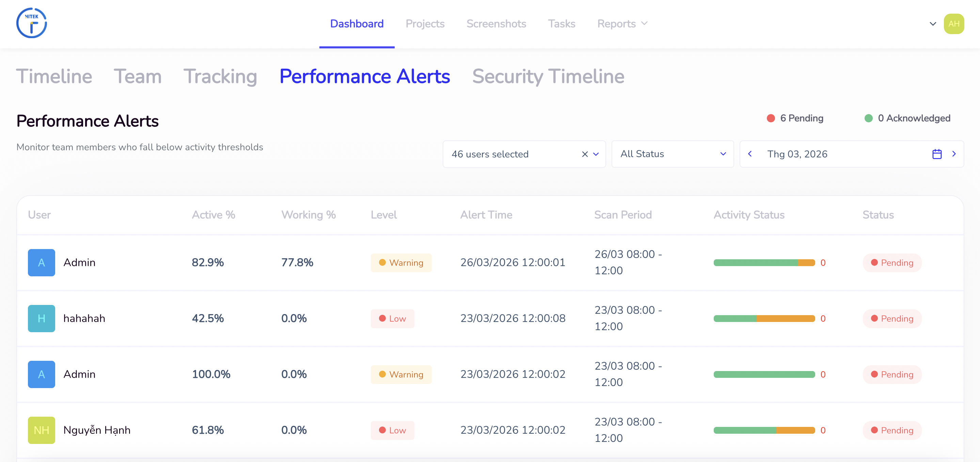The width and height of the screenshot is (980, 462).
Task: Select the Timeline sub-tab
Action: [x=54, y=77]
